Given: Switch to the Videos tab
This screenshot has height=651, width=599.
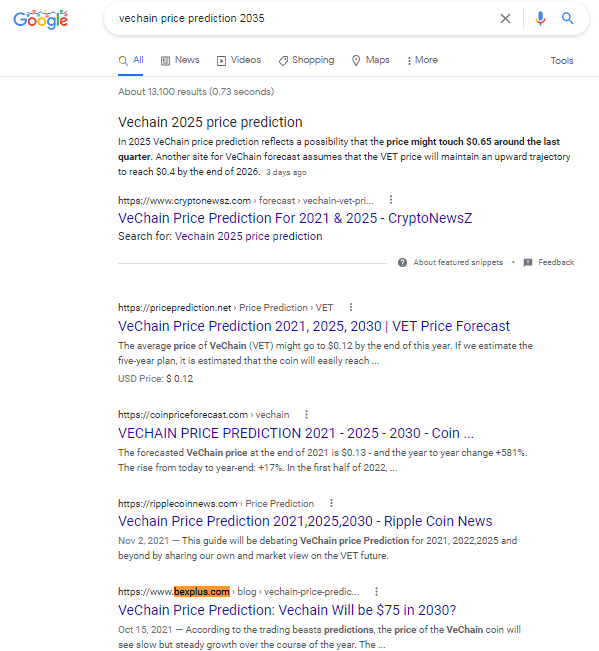Looking at the screenshot, I should pyautogui.click(x=239, y=60).
